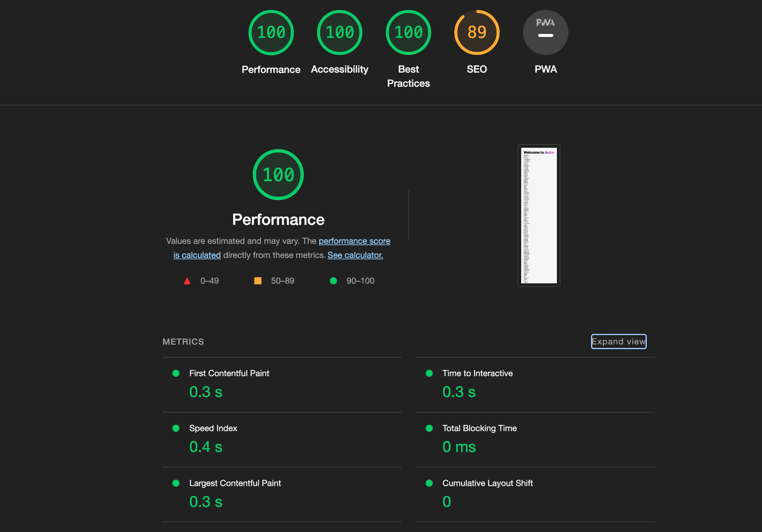Open the performance score link

pyautogui.click(x=354, y=241)
